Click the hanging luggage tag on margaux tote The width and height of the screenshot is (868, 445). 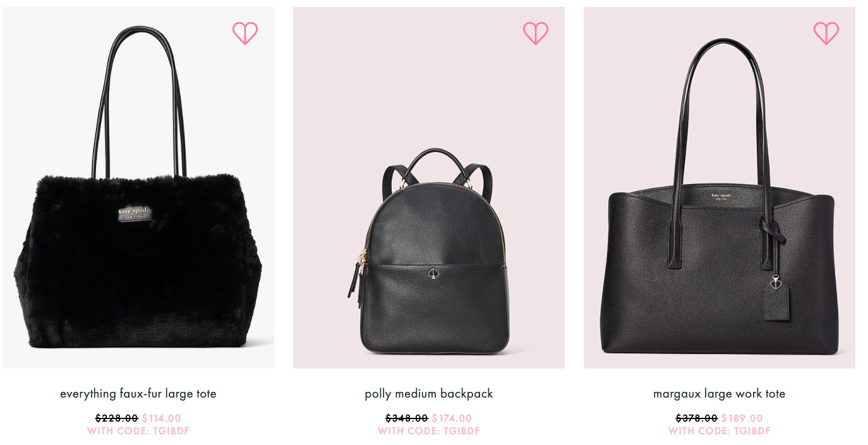point(776,301)
